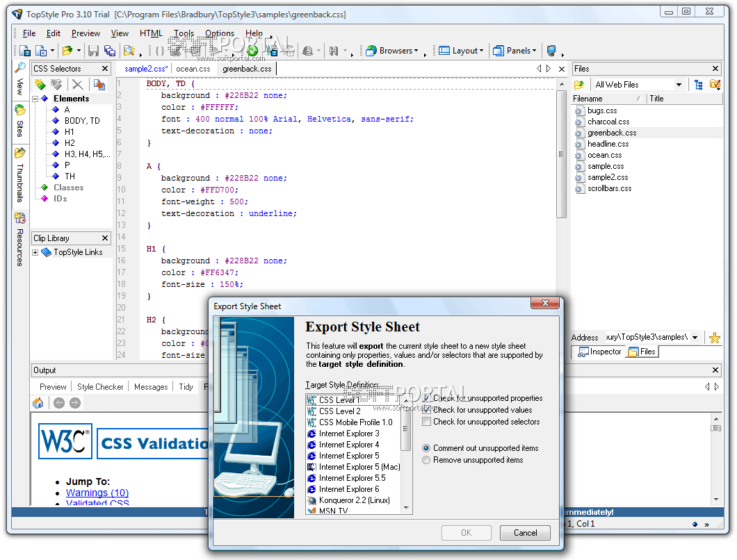Viewport: 737px width, 560px height.
Task: Follow the Warnings (10) link
Action: pos(97,493)
